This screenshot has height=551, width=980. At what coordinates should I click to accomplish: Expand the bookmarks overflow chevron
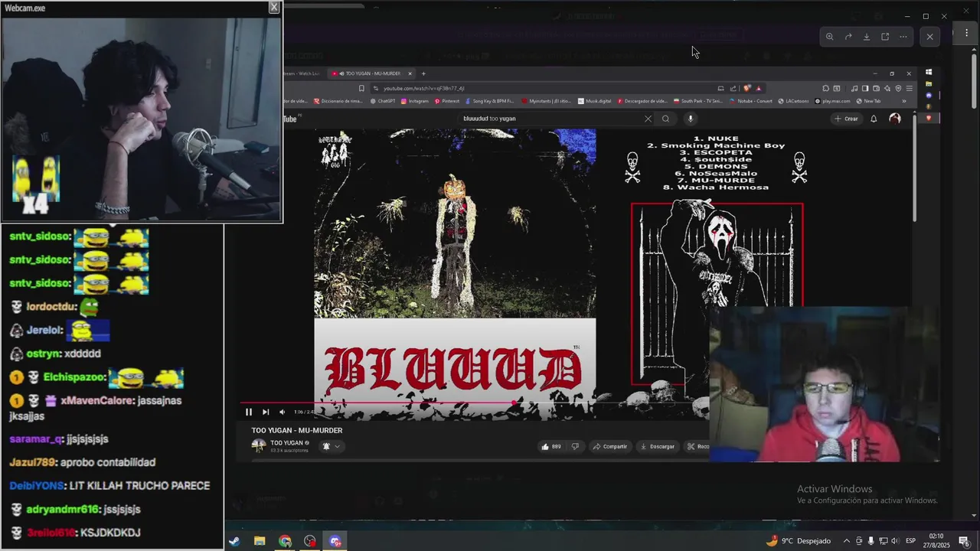904,101
